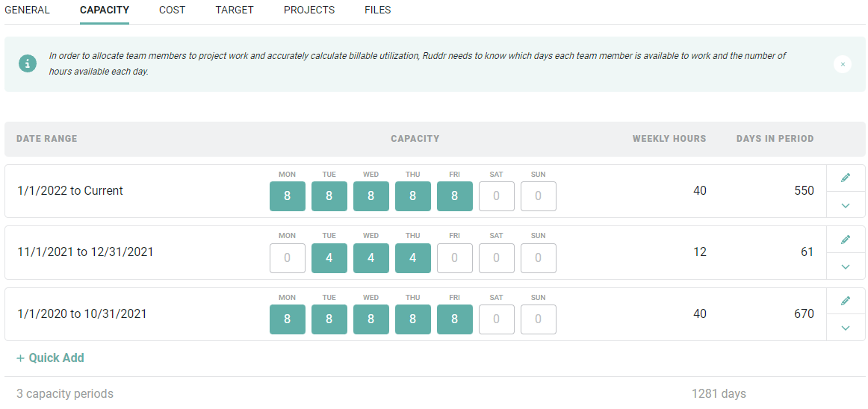Click Thursday box in 11/1/2021 row
The width and height of the screenshot is (868, 409).
(x=413, y=258)
